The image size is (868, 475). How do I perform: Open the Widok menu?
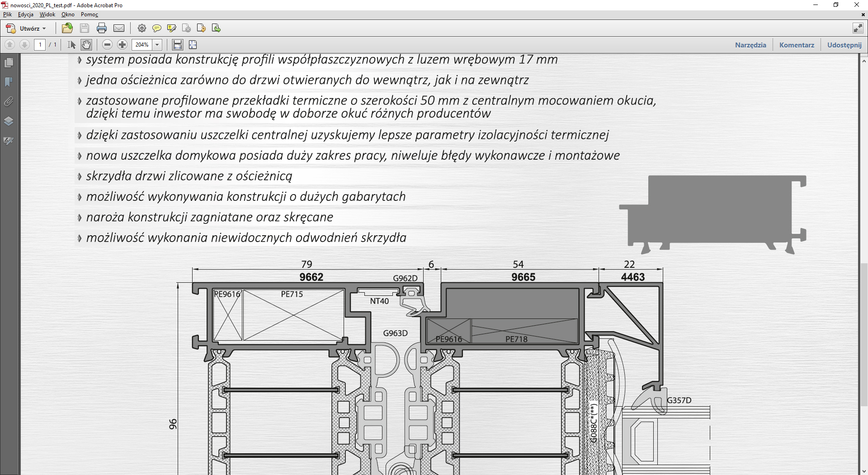[47, 14]
